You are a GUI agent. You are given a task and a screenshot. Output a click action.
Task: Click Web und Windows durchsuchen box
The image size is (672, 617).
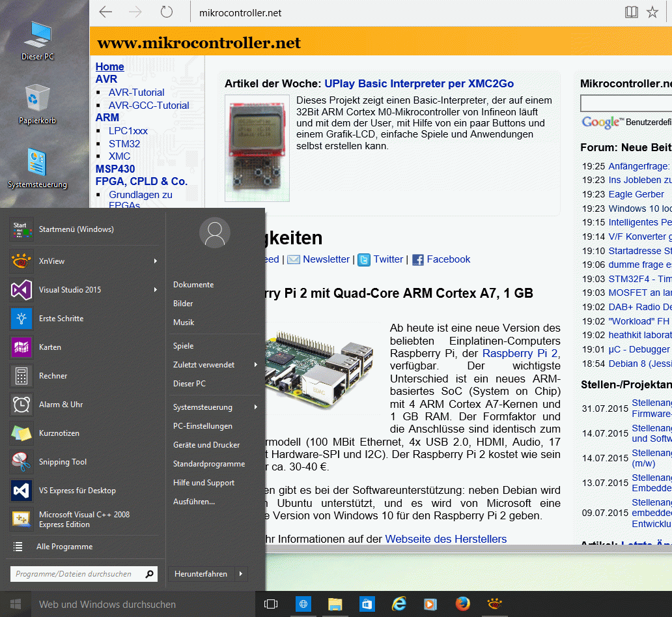(143, 604)
